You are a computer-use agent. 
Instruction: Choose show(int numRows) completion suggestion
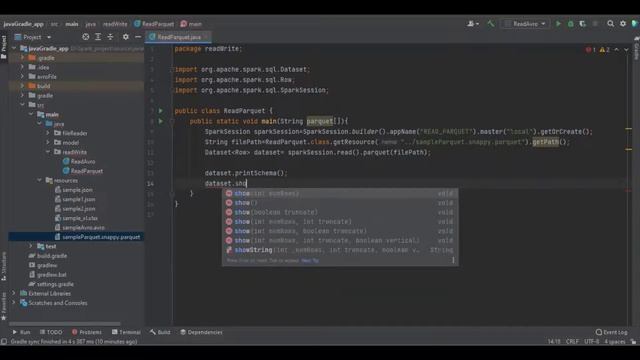[x=340, y=193]
